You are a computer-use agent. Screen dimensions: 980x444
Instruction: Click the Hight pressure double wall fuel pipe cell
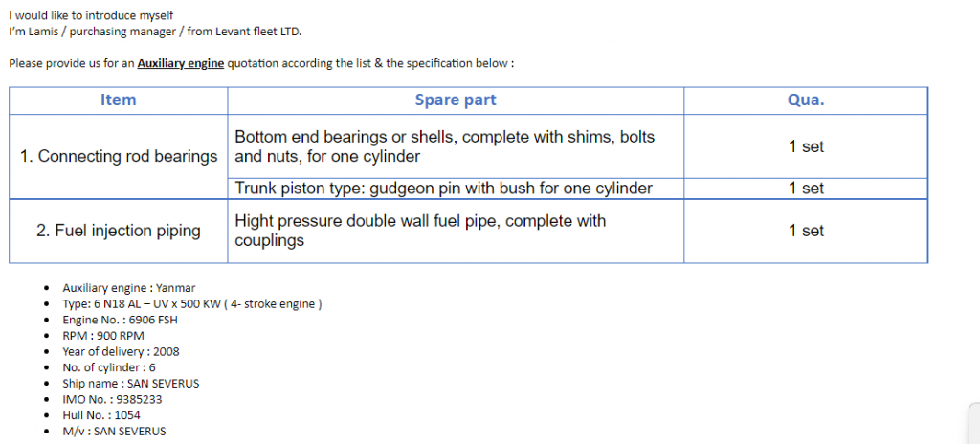pos(456,231)
